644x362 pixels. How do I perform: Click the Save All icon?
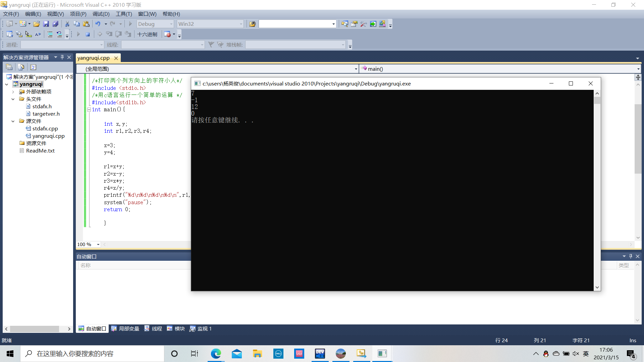[x=55, y=24]
